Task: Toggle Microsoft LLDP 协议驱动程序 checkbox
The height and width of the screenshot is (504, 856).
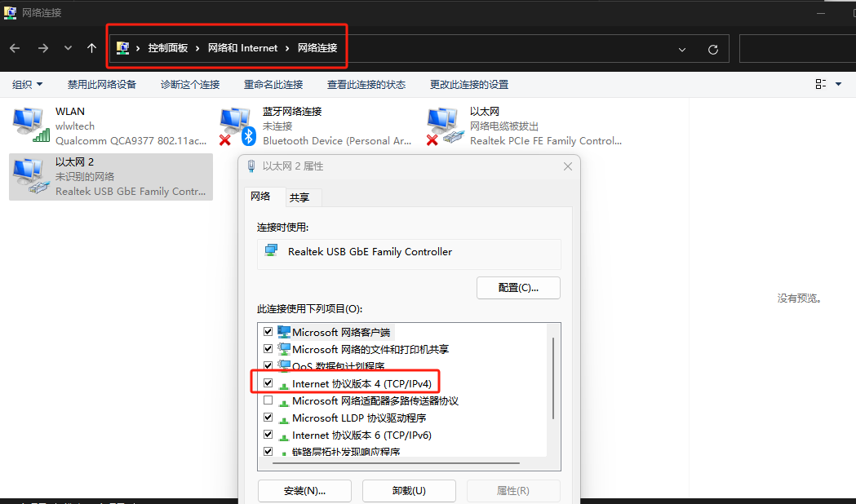Action: (x=268, y=418)
